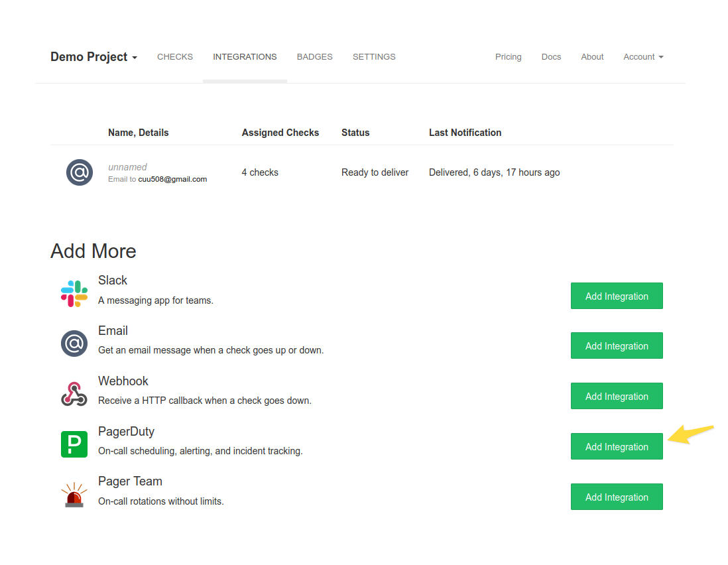The height and width of the screenshot is (565, 728).
Task: Open the Demo Project dropdown
Action: click(93, 56)
